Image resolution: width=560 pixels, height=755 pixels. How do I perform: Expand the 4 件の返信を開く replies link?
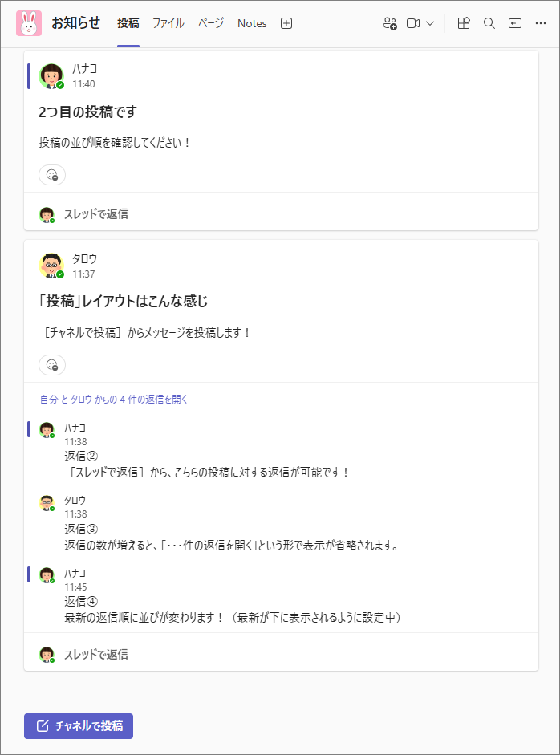(114, 399)
